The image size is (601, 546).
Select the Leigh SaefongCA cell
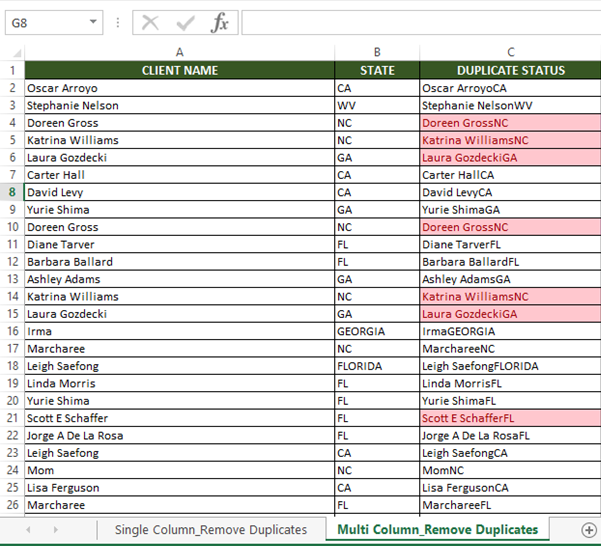pyautogui.click(x=511, y=453)
